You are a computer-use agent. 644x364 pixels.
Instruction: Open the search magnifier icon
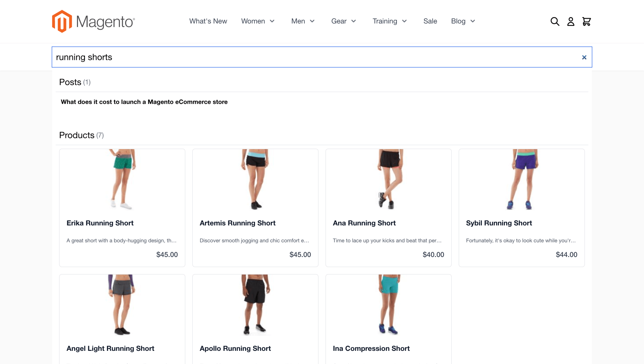point(555,21)
